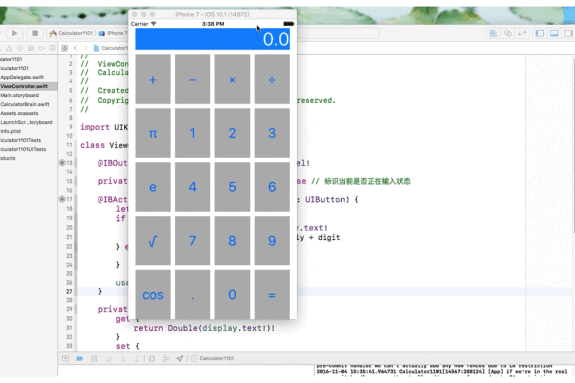The width and height of the screenshot is (575, 383).
Task: Tap the equals button
Action: tap(272, 294)
